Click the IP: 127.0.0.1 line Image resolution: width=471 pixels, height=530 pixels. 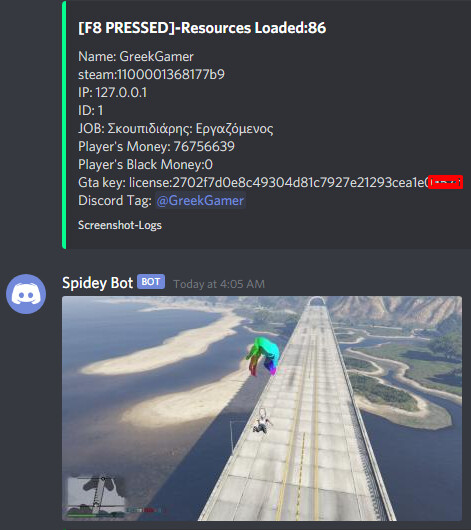click(x=113, y=92)
